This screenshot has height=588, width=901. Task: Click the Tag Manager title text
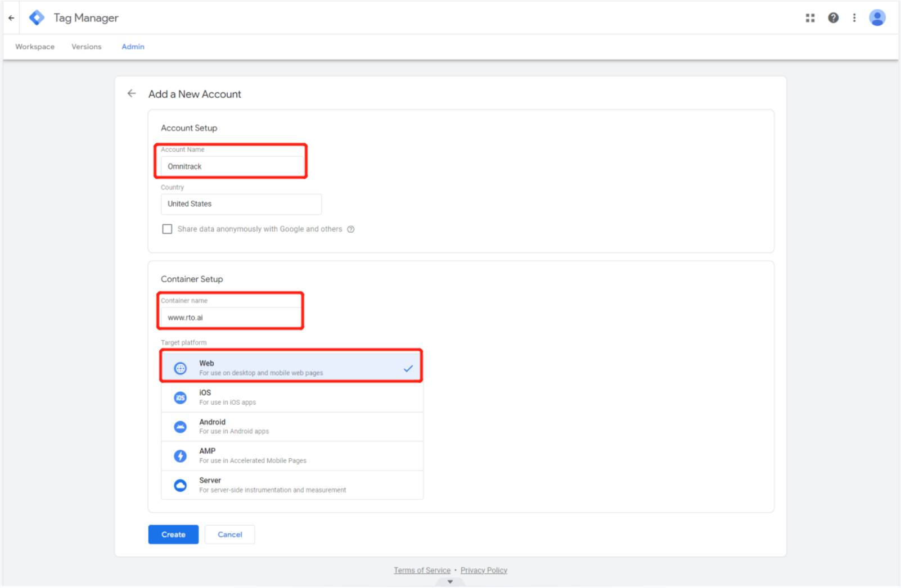[86, 18]
